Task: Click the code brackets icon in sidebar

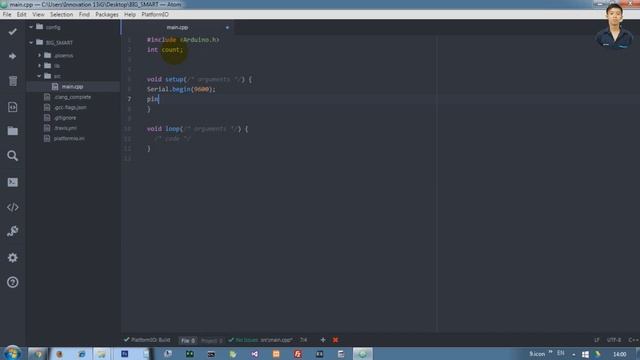Action: (x=13, y=207)
